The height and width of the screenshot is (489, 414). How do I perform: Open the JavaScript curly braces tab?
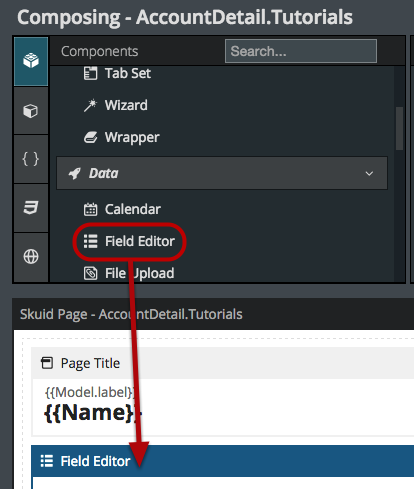point(31,159)
